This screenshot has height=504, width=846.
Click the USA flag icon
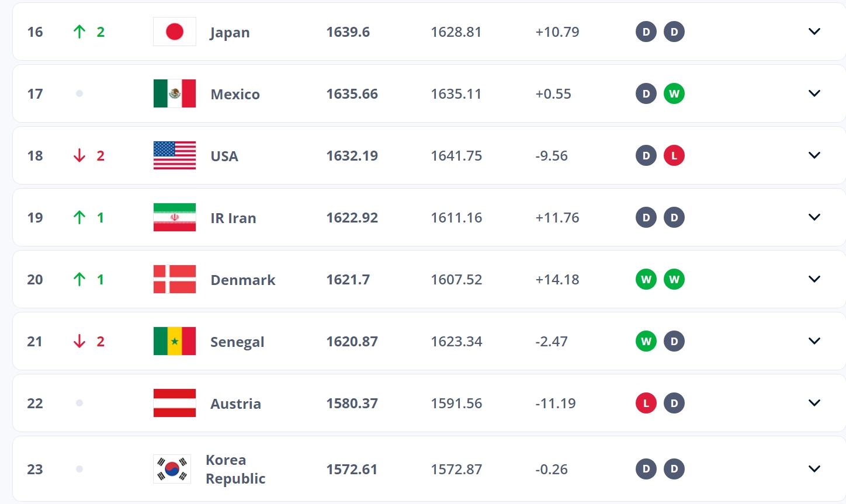tap(174, 155)
